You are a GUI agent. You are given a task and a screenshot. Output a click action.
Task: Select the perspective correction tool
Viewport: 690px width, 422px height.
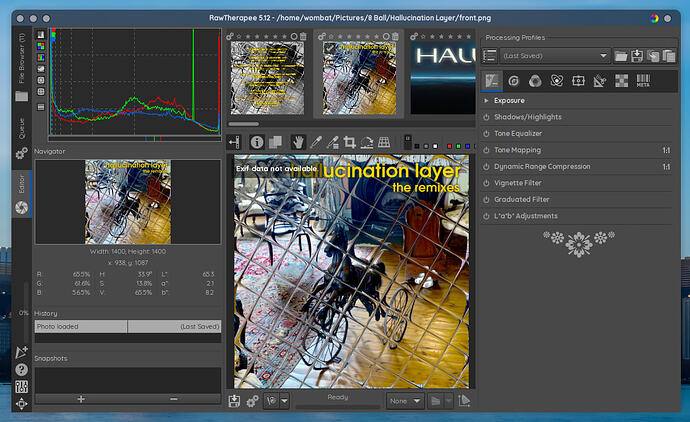384,142
